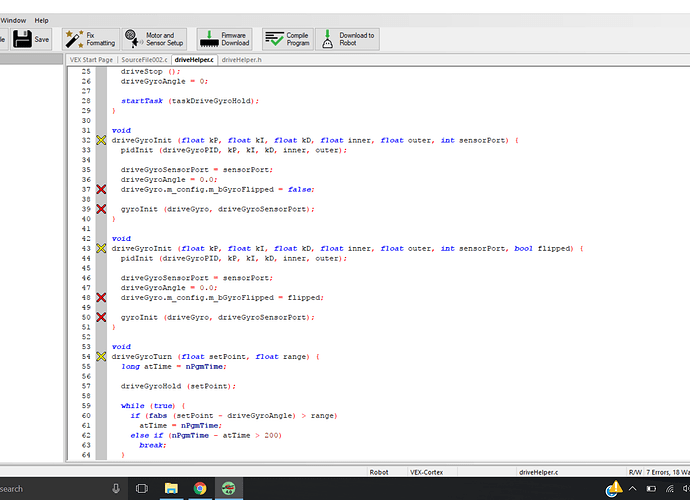Click line number 42 in the gutter
690x500 pixels.
pos(86,239)
